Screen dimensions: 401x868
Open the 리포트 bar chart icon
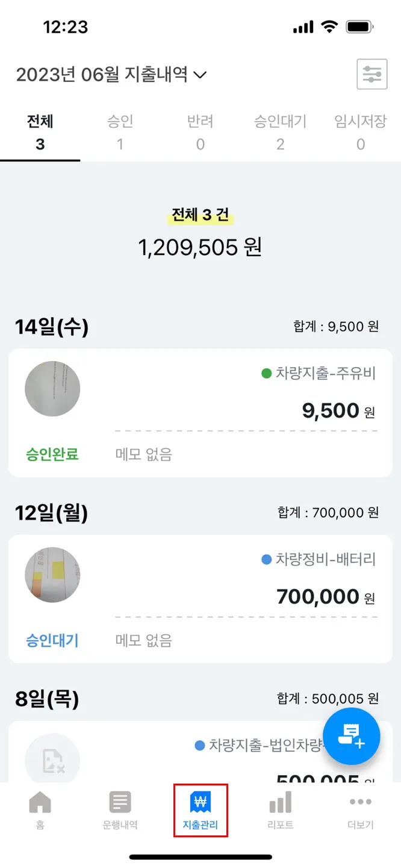tap(280, 803)
